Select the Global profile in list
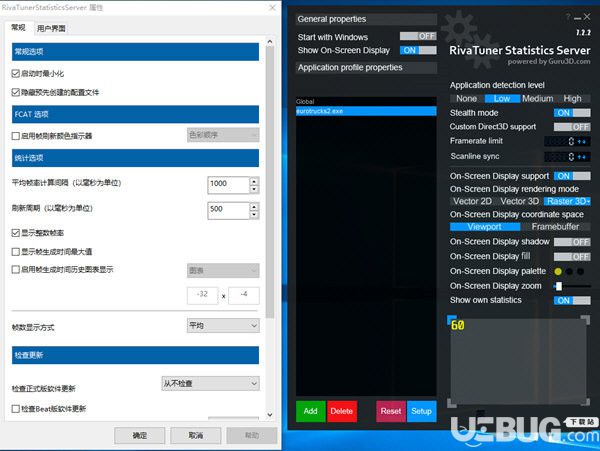Image resolution: width=600 pixels, height=451 pixels. 366,101
